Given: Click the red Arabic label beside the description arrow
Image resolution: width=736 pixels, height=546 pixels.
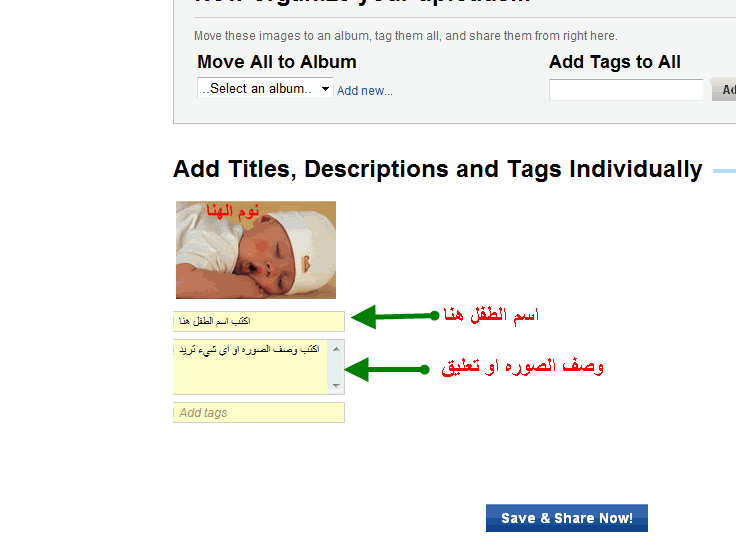Looking at the screenshot, I should 522,366.
